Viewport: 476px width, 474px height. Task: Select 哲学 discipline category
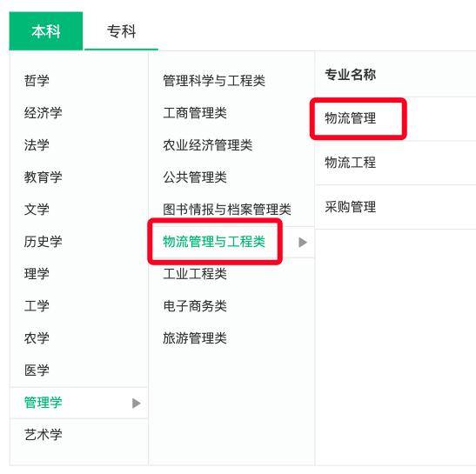point(37,81)
